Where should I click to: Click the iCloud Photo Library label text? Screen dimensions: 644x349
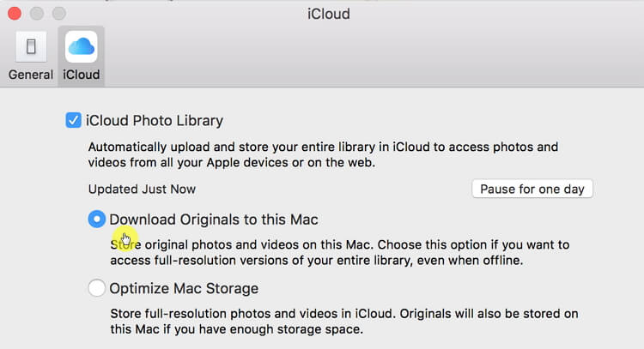point(155,121)
